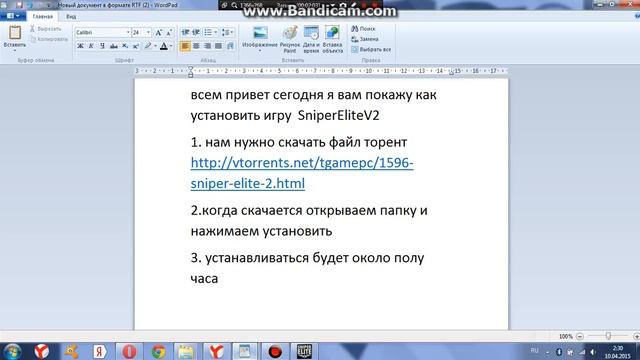
Task: Apply the font color A swatch
Action: (x=164, y=46)
